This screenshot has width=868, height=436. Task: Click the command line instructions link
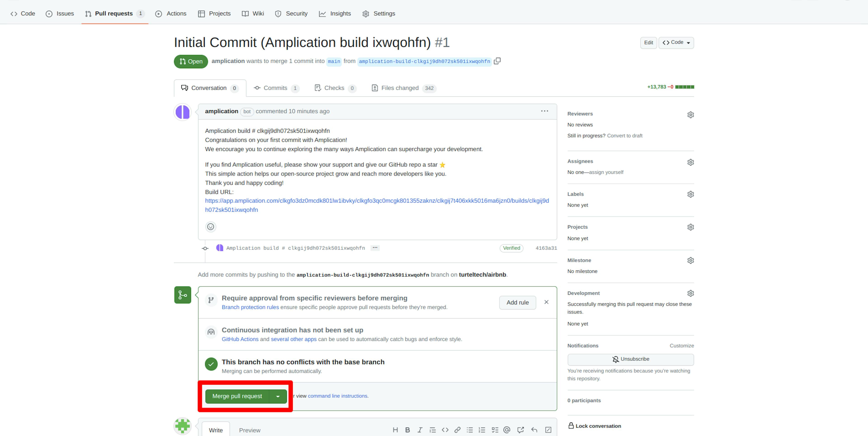coord(338,395)
